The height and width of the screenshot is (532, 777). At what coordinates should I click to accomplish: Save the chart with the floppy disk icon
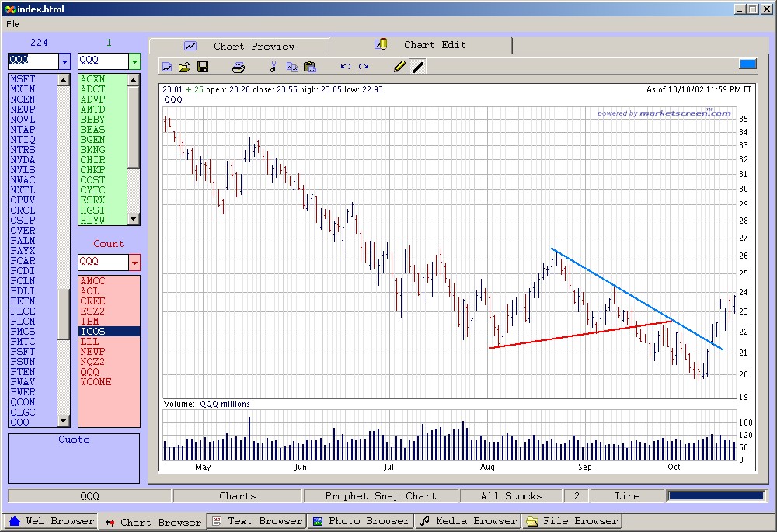[203, 67]
